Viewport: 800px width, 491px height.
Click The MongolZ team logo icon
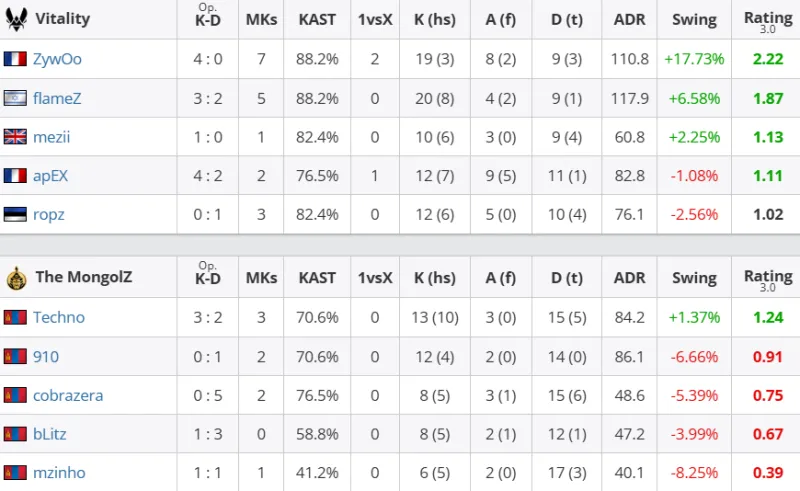tap(15, 277)
